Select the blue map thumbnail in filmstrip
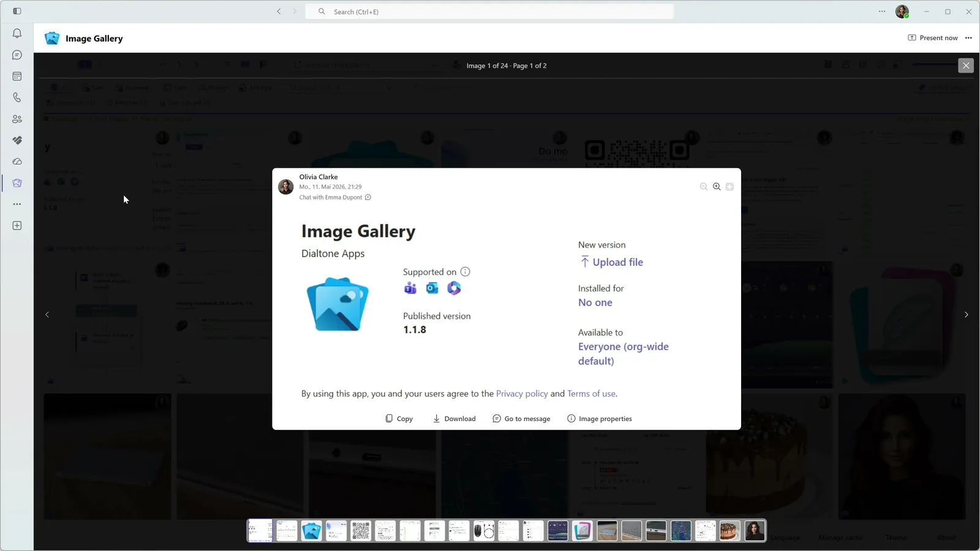Screen dimensions: 980x551 pos(680,531)
